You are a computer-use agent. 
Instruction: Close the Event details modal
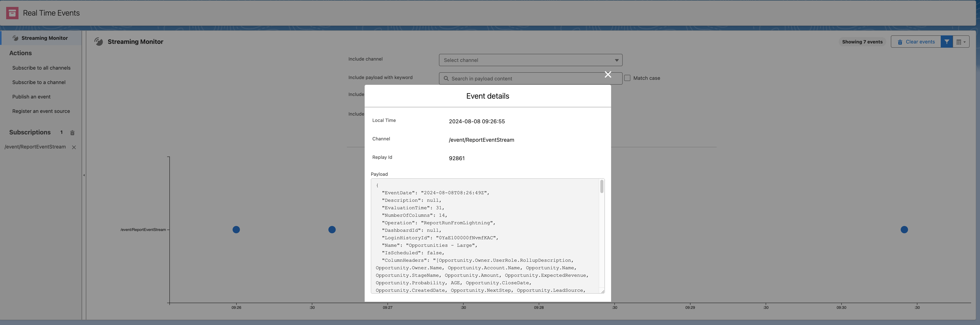click(x=608, y=74)
